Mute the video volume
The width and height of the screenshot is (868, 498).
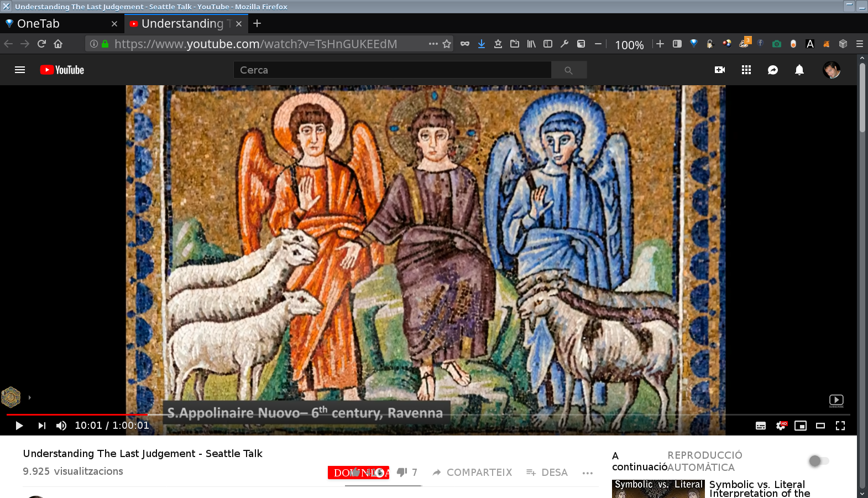(61, 426)
